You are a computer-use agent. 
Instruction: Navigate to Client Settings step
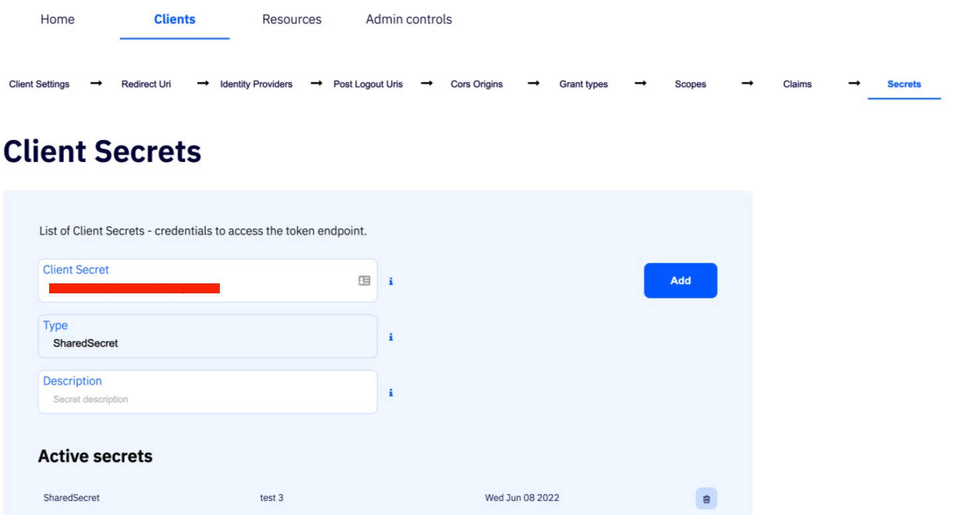pyautogui.click(x=39, y=84)
